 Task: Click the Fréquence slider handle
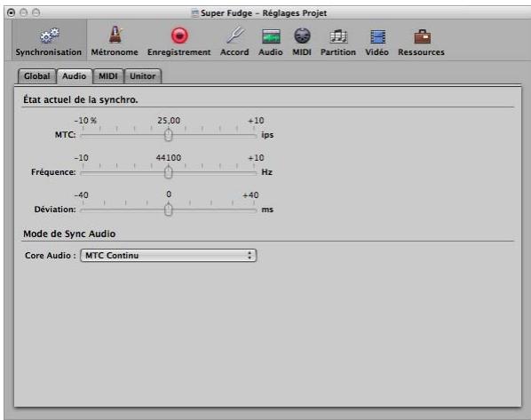(169, 172)
